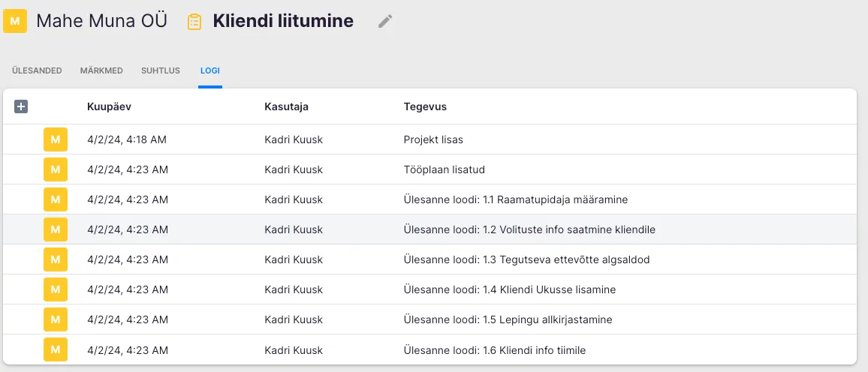Click the Mahe Muna OÜ yellow logo

(x=15, y=21)
